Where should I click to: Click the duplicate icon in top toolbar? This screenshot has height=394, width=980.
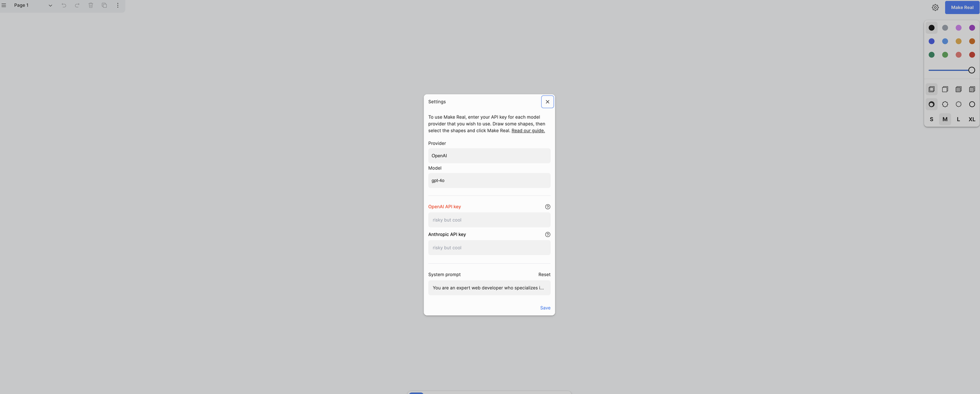click(104, 5)
